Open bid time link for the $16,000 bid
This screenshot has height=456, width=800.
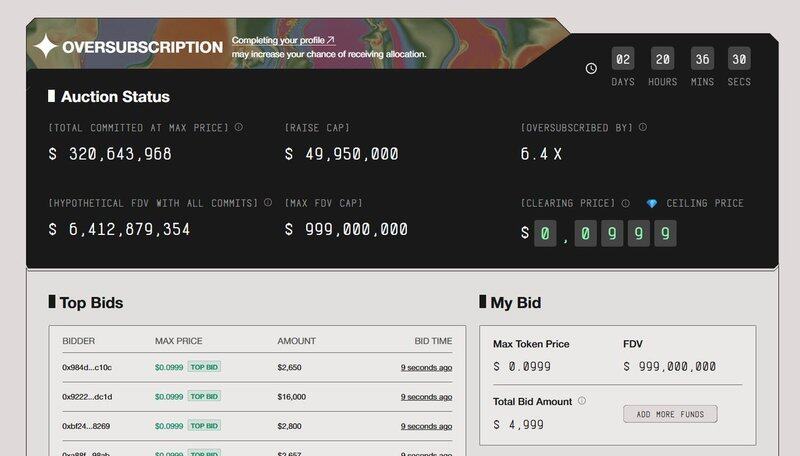click(426, 396)
